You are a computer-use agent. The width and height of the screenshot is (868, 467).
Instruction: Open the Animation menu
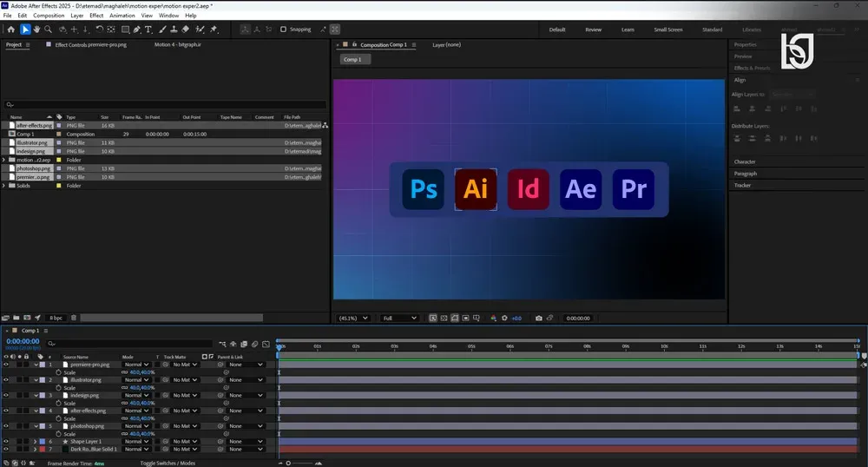[122, 16]
